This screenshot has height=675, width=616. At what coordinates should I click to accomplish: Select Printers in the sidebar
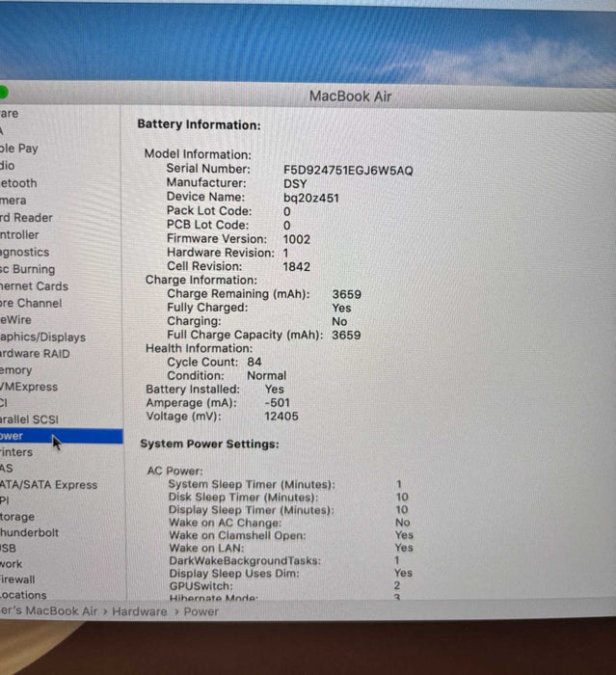tap(16, 452)
